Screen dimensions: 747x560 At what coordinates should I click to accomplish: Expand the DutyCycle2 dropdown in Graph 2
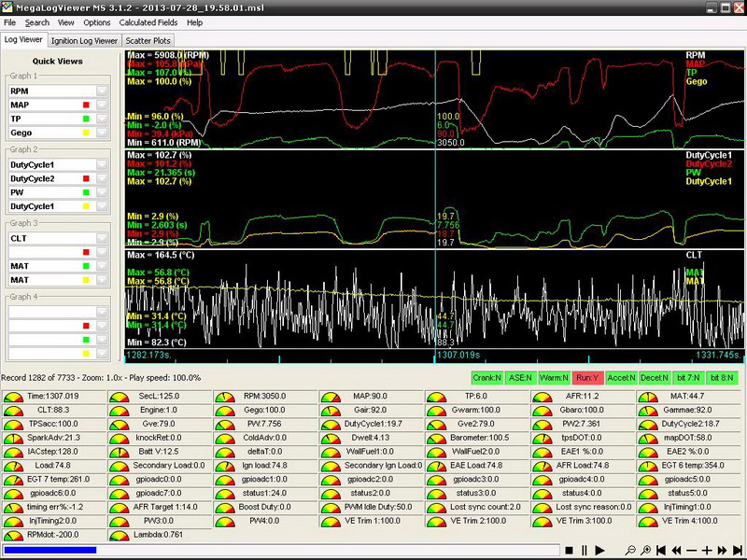coord(103,178)
